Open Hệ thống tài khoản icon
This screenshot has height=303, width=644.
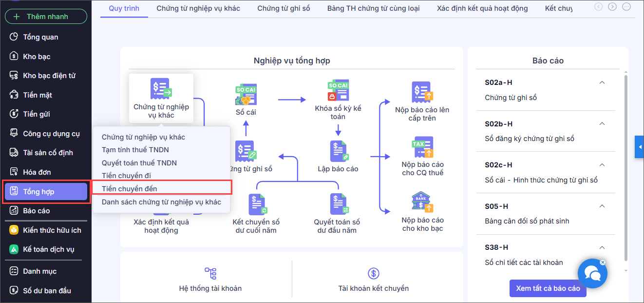point(210,273)
